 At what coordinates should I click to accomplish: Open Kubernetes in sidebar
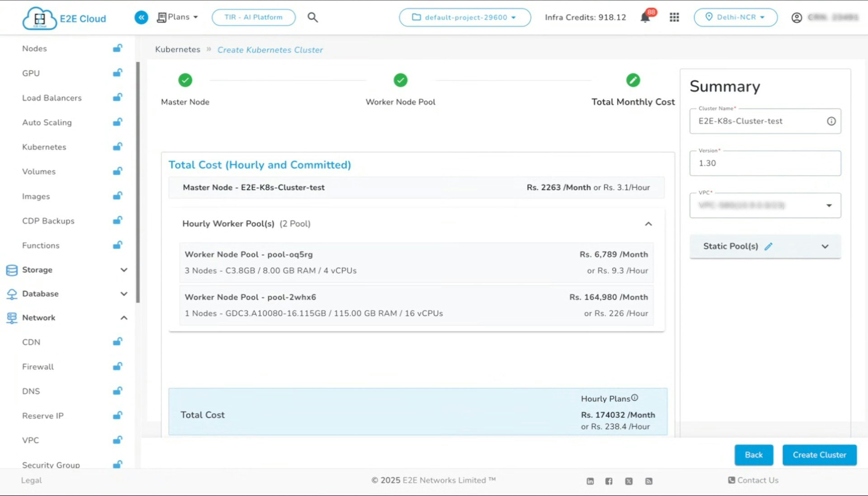(44, 147)
